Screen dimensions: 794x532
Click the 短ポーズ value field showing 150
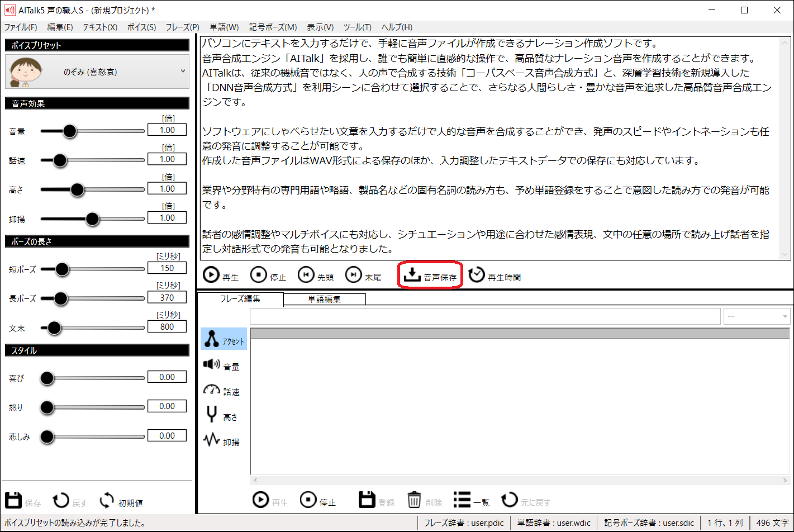167,268
